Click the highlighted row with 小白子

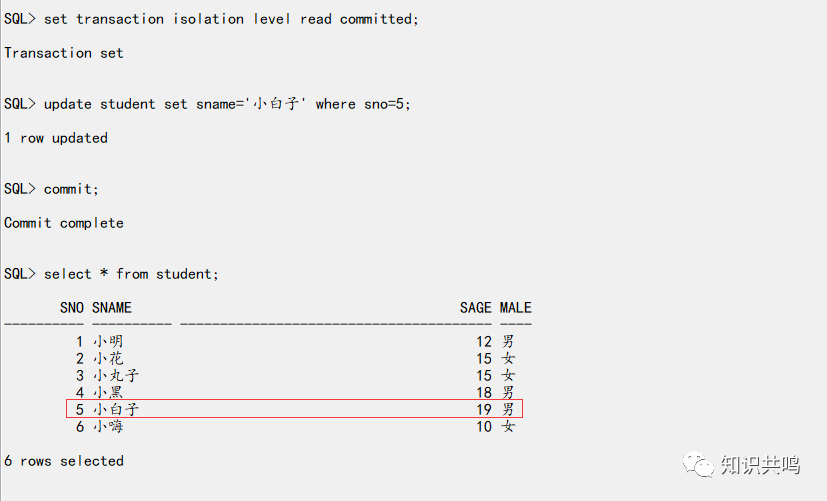point(294,409)
